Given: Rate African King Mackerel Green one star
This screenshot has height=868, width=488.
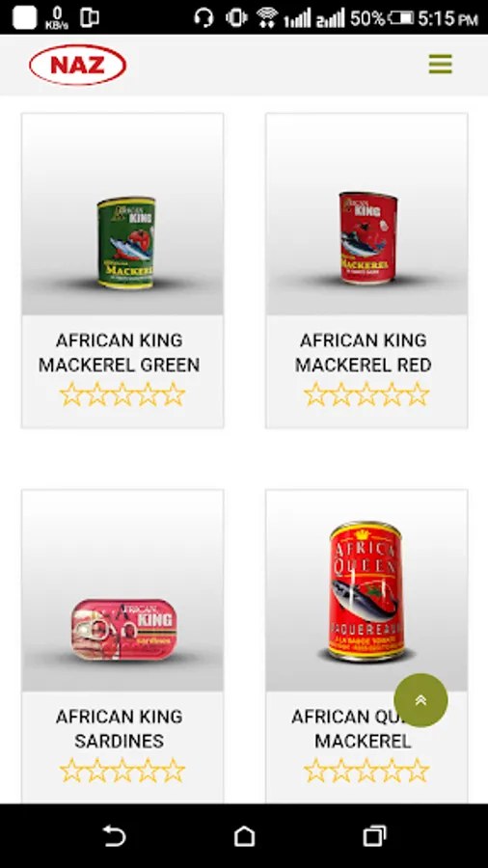Looking at the screenshot, I should [x=70, y=394].
